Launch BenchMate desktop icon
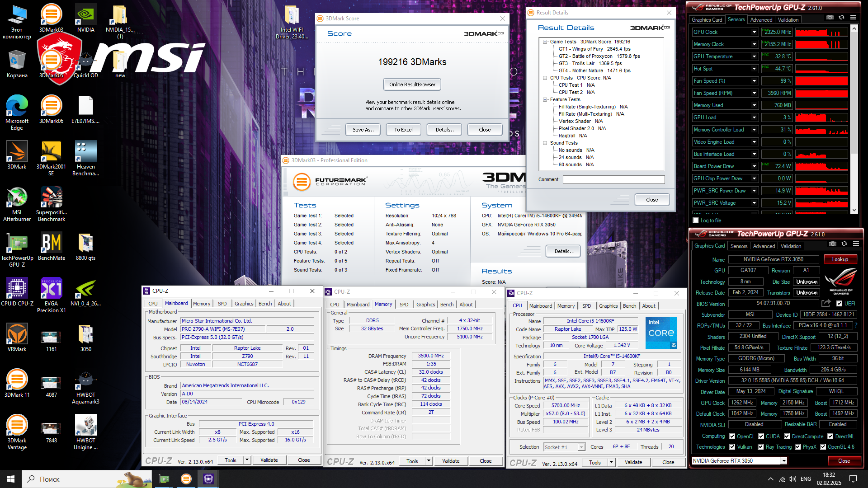868x488 pixels. coord(51,246)
